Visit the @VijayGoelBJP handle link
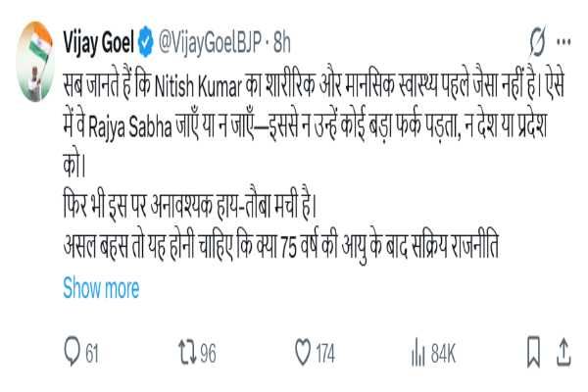The width and height of the screenshot is (588, 392). pos(213,42)
